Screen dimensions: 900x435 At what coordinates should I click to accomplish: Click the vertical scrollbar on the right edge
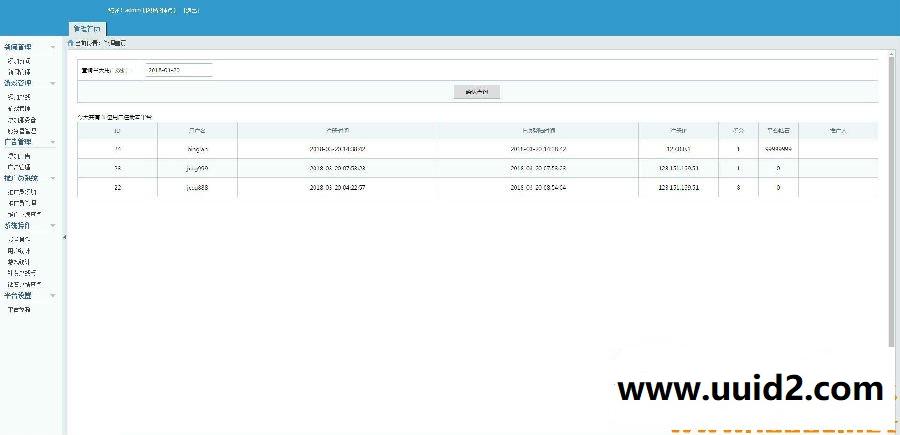click(x=891, y=200)
